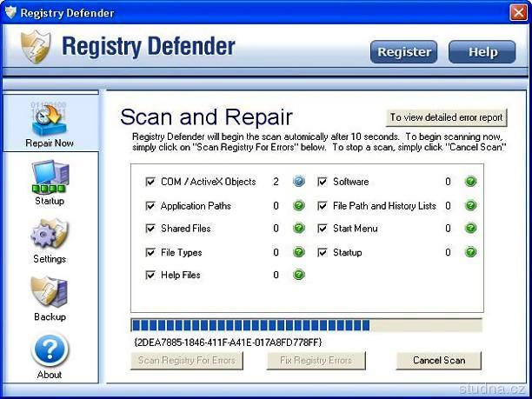Click the File Types green status icon
Screen dimensions: 532x399
coord(298,252)
